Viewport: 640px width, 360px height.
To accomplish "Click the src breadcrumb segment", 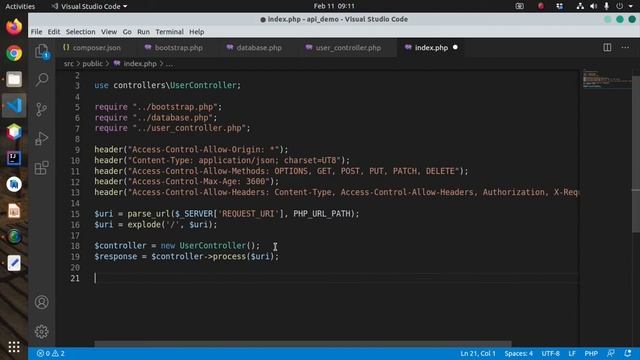I will click(69, 64).
